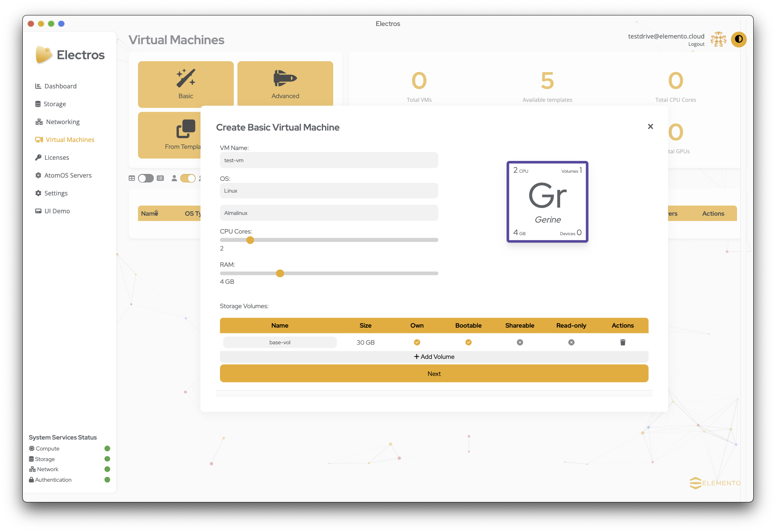
Task: Navigate to AtomOS Servers
Action: pos(63,175)
